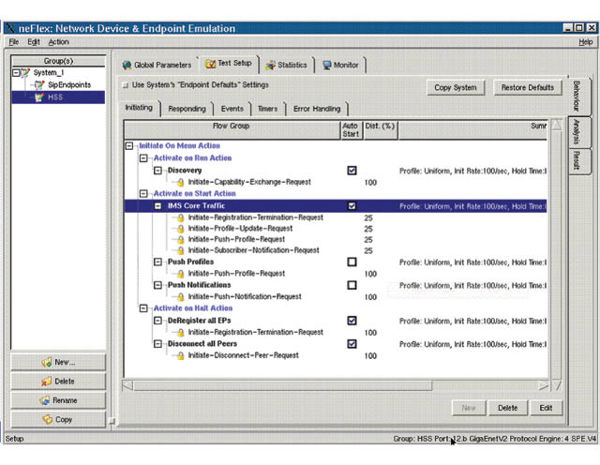Click the horizontal scrollbar thumb
Viewport: 600px width, 465px height.
[282, 386]
